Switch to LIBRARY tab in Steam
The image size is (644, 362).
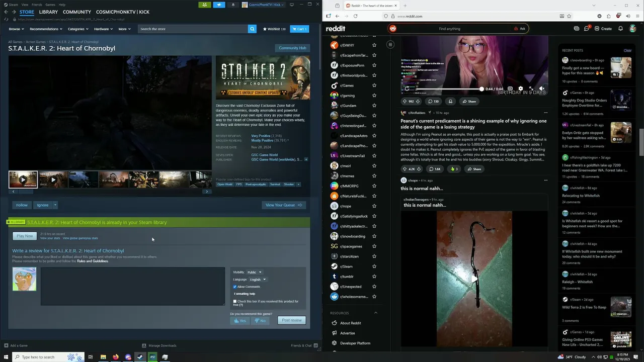point(48,12)
